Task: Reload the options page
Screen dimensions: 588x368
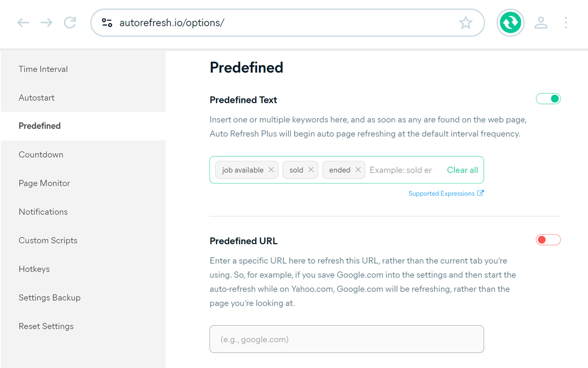Action: pos(70,23)
